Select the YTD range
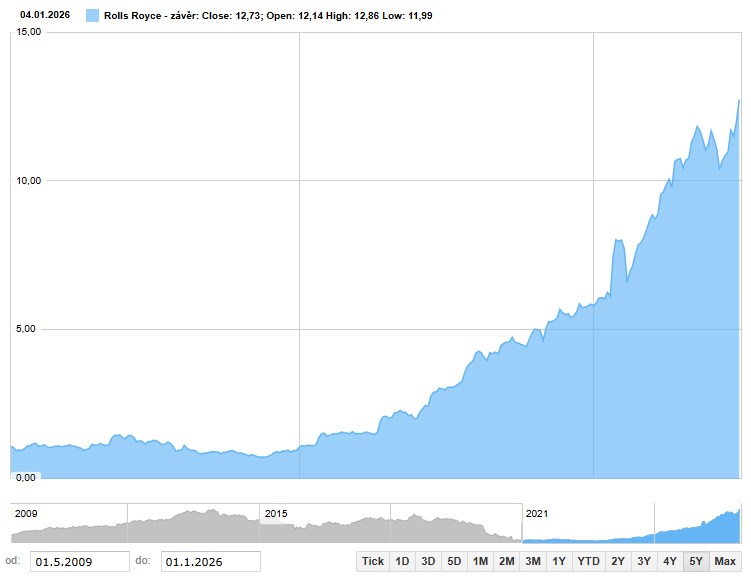 click(x=589, y=561)
